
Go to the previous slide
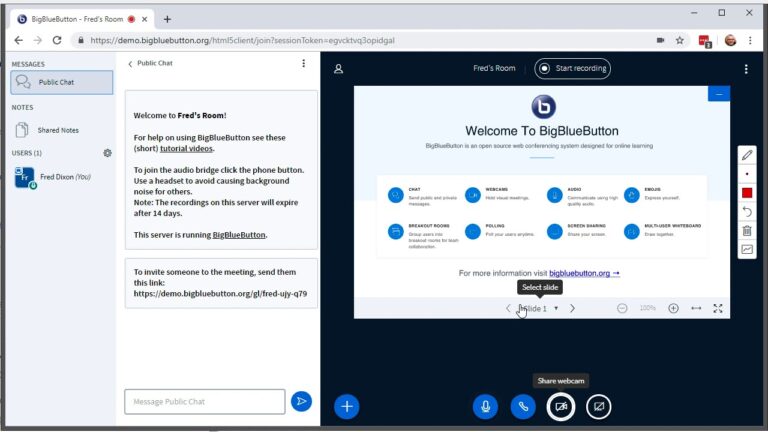pos(508,308)
